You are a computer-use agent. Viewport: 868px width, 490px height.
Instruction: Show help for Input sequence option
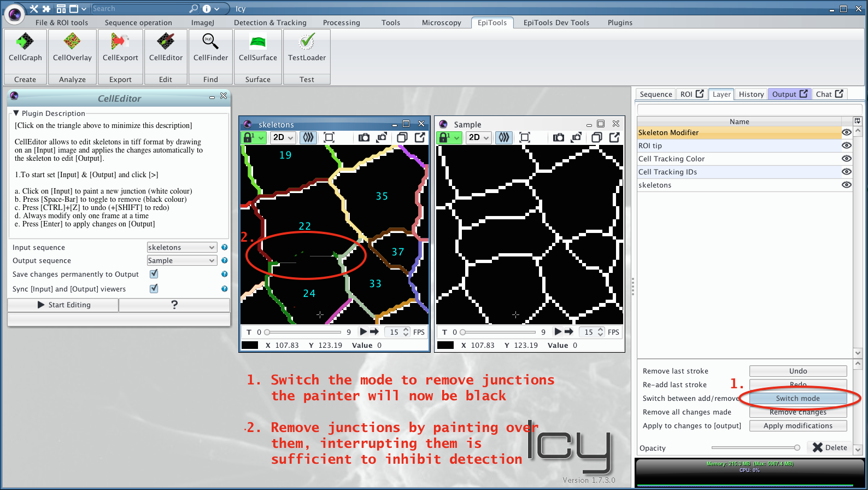[x=224, y=247]
